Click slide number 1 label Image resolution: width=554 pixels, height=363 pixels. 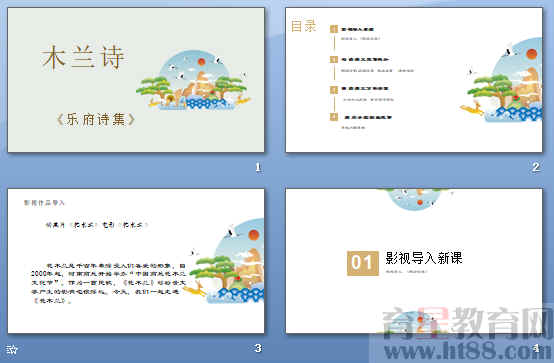(x=258, y=167)
